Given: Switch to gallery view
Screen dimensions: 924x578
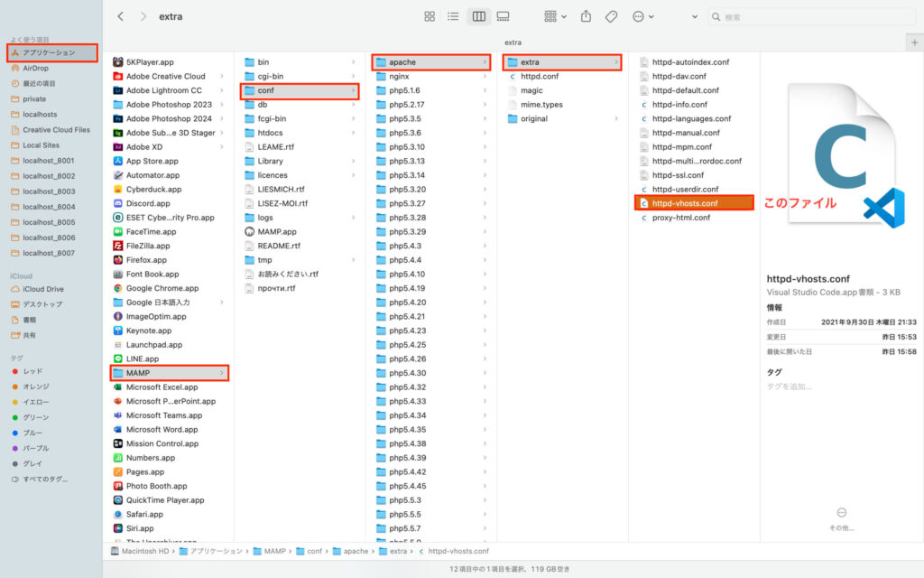Looking at the screenshot, I should pos(504,16).
